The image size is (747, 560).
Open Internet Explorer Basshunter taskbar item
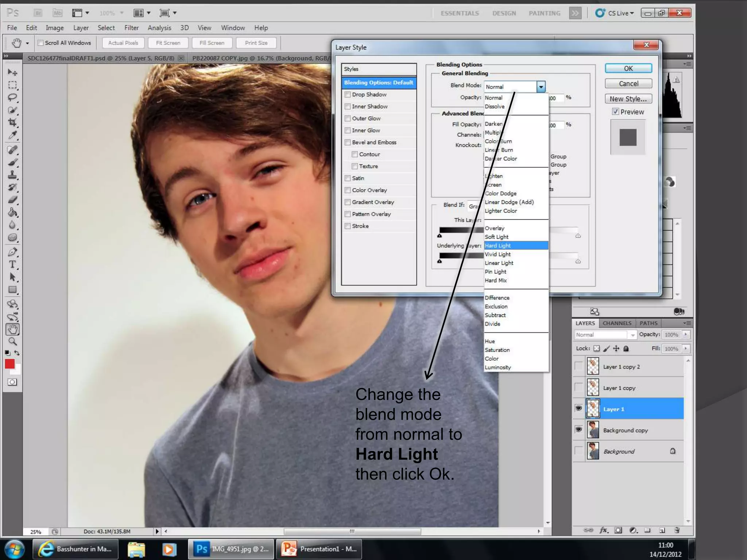point(76,549)
